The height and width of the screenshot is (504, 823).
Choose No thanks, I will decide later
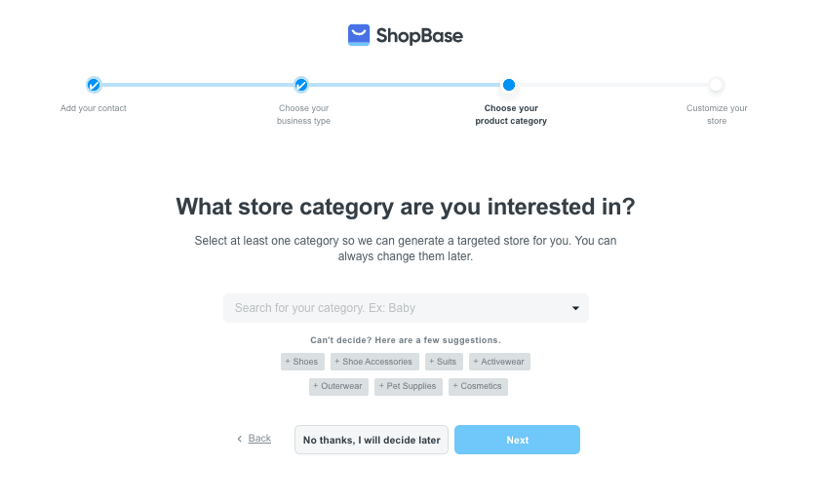[372, 440]
